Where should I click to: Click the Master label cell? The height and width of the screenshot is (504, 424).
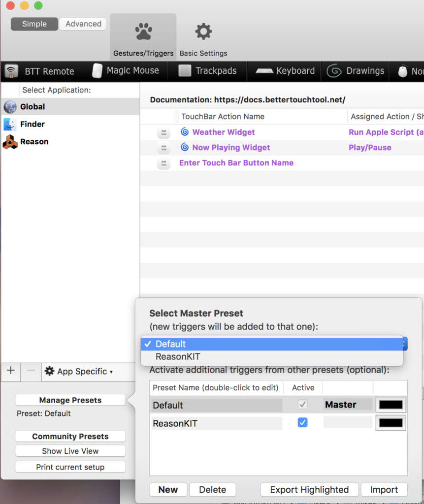point(348,405)
